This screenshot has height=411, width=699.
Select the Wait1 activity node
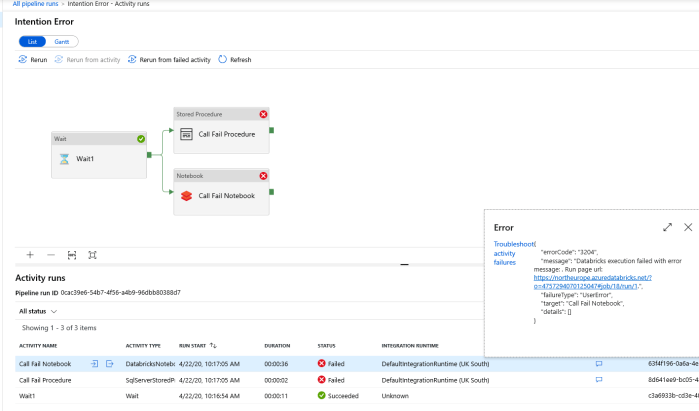click(99, 155)
